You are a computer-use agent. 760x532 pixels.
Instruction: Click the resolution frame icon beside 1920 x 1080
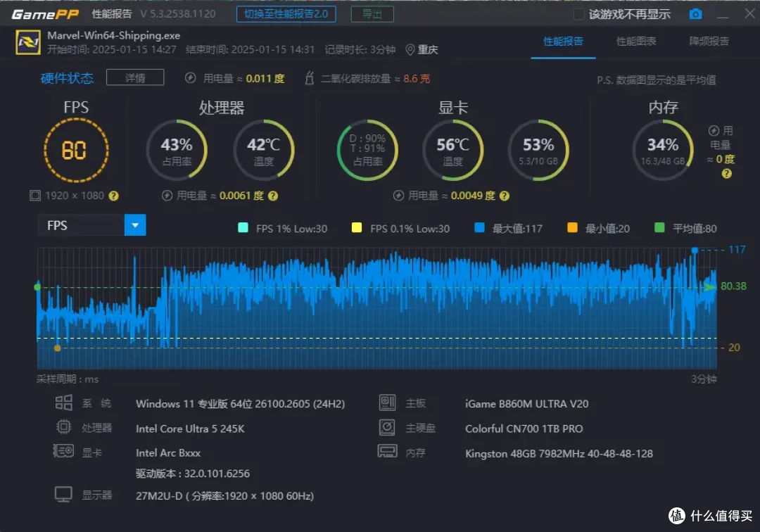(35, 196)
